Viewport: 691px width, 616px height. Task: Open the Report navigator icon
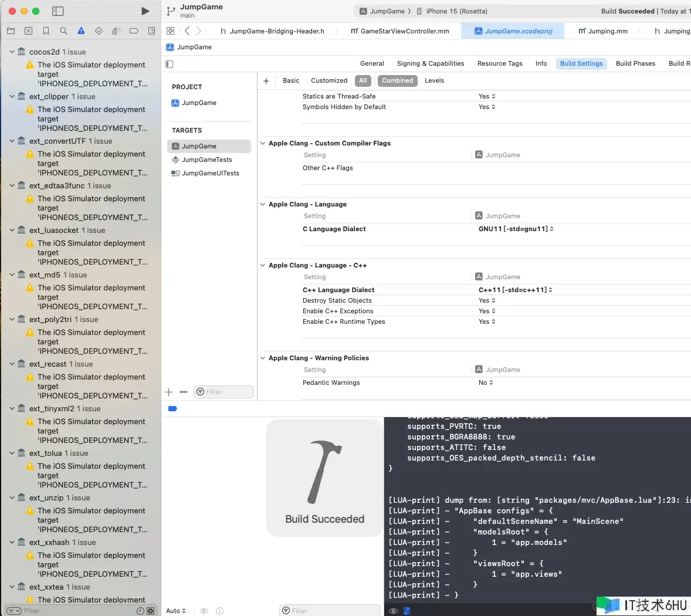point(151,31)
